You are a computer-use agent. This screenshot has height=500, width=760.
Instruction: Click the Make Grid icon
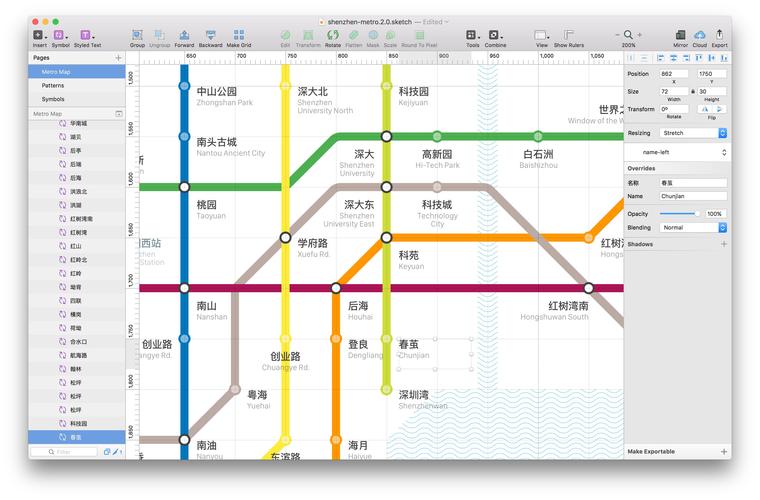coord(239,35)
